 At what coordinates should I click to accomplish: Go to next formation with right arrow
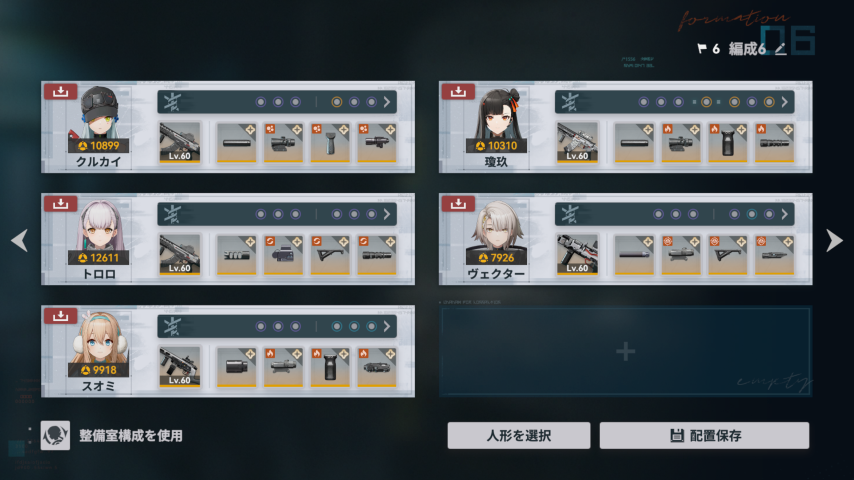coord(834,240)
